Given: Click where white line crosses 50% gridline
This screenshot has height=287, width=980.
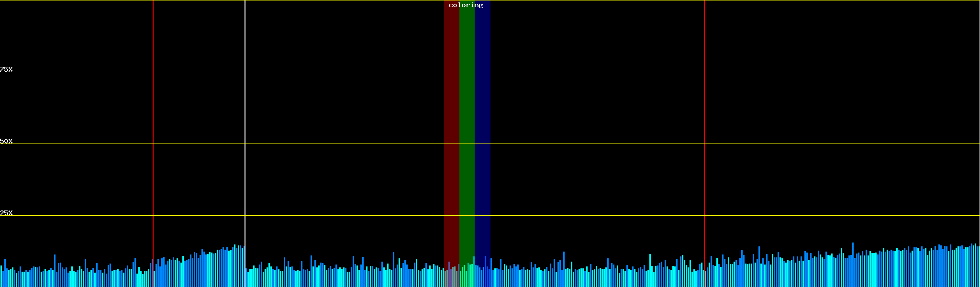Looking at the screenshot, I should point(245,144).
